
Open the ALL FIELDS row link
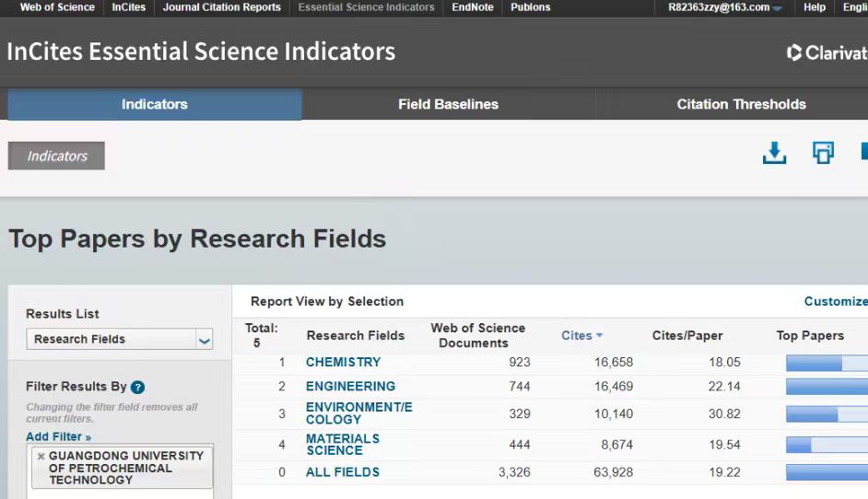pyautogui.click(x=343, y=472)
